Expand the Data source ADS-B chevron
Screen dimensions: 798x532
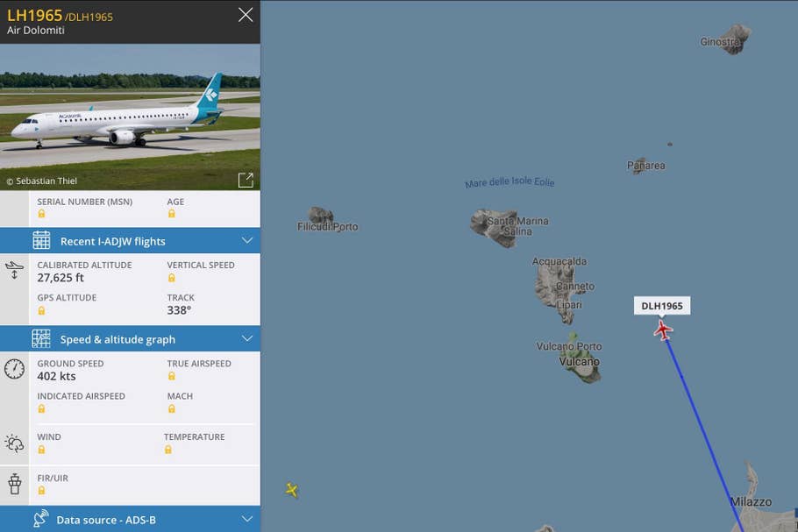247,519
